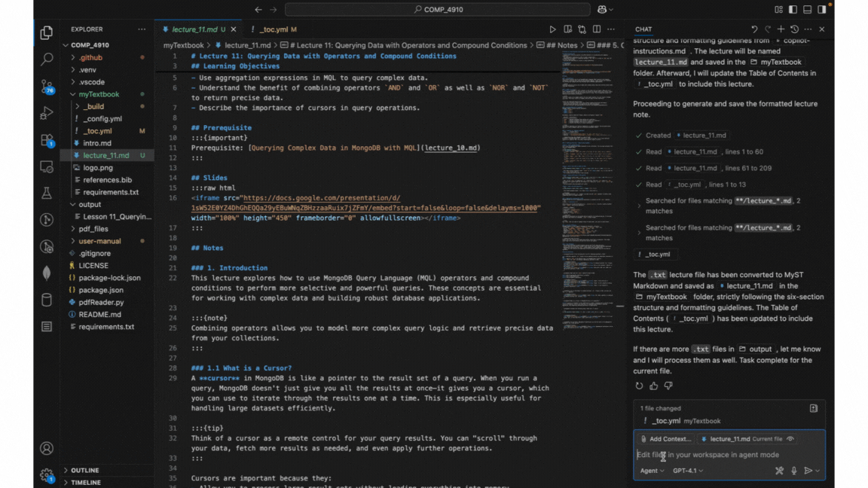Open tool configuration via the wrench icon
This screenshot has height=488, width=868.
[780, 471]
